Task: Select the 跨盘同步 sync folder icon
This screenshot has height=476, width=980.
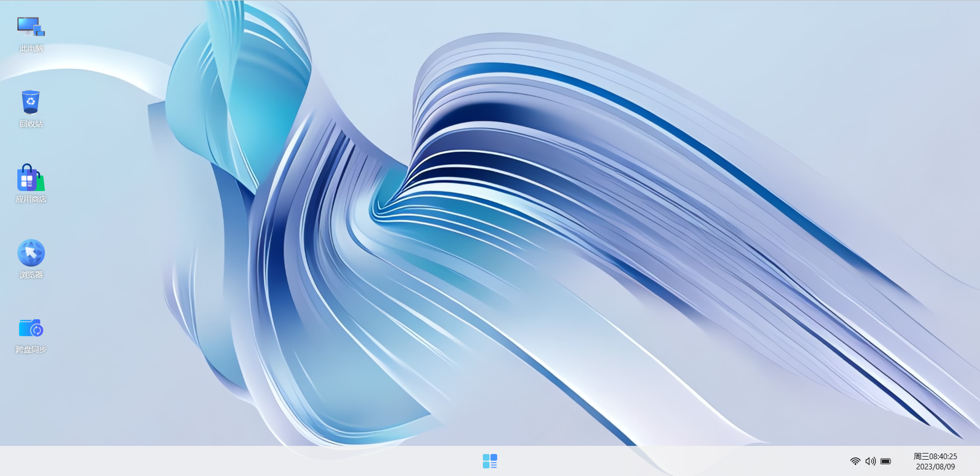Action: pos(31,328)
